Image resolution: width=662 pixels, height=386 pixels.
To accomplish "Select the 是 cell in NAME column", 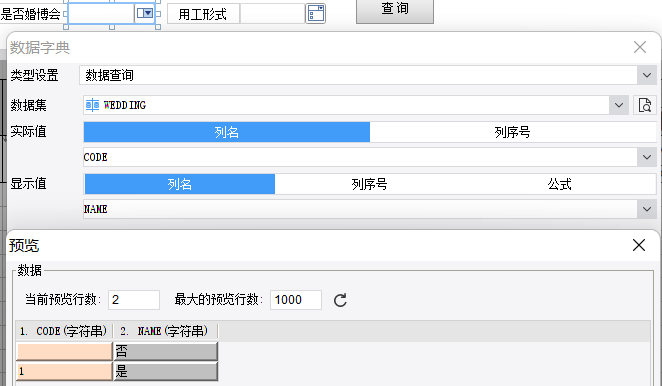I will (166, 371).
